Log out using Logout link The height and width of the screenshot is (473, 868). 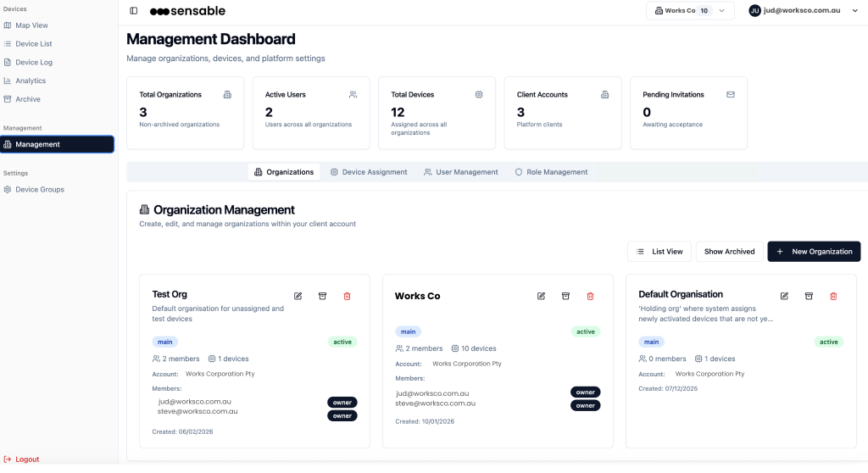21,459
